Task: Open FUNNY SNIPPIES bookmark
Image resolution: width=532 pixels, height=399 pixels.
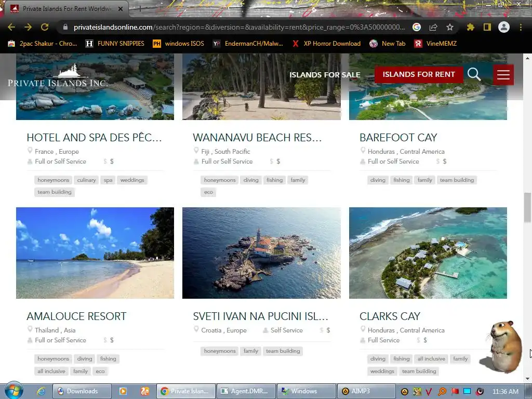Action: [x=115, y=44]
